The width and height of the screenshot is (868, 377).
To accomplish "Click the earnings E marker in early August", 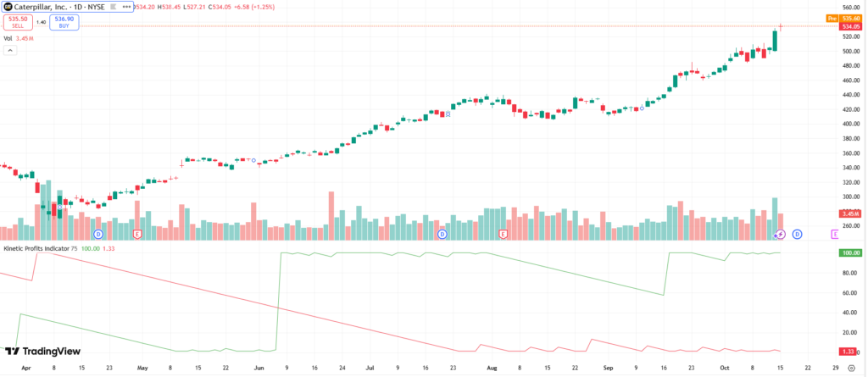I will click(503, 234).
